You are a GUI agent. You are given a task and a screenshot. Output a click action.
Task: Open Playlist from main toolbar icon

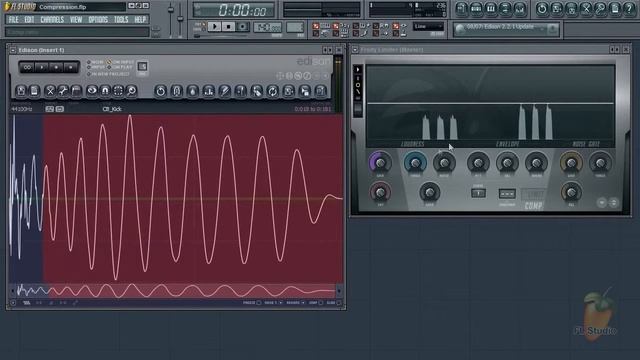[462, 9]
